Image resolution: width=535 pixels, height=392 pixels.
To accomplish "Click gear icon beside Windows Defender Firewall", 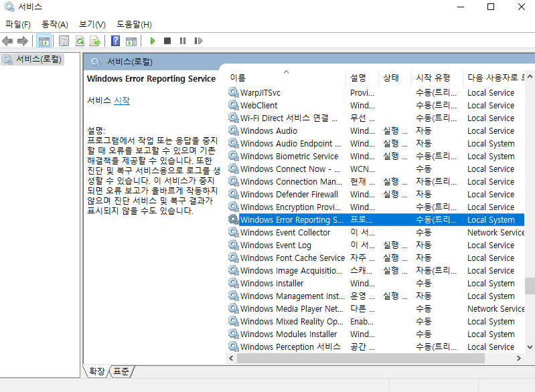I will (x=234, y=194).
